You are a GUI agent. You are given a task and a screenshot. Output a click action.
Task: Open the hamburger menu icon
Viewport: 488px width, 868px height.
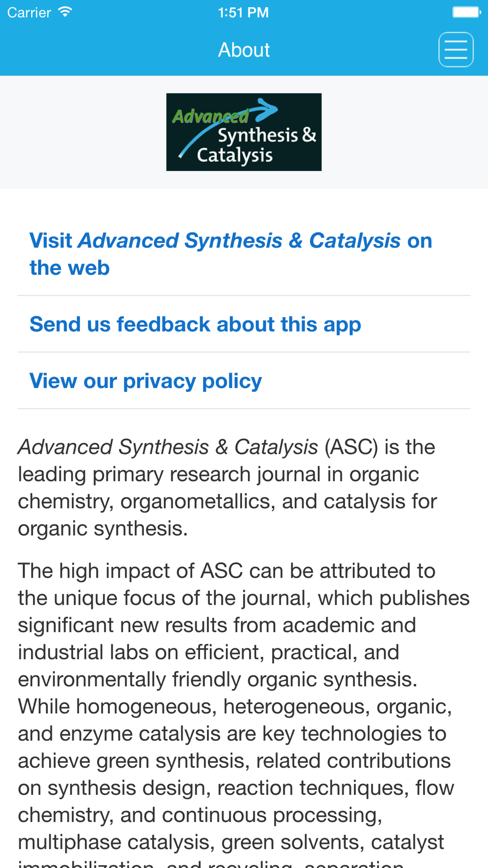point(456,50)
